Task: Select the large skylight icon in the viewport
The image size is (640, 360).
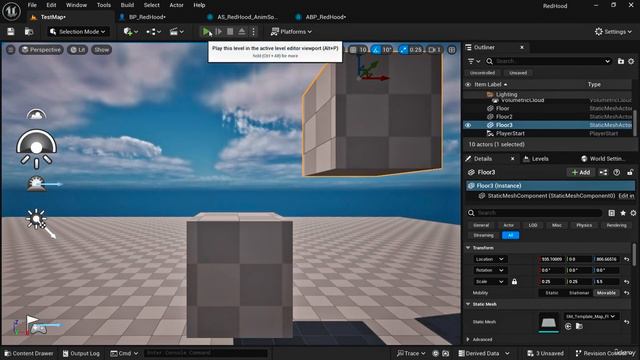Action: [36, 149]
